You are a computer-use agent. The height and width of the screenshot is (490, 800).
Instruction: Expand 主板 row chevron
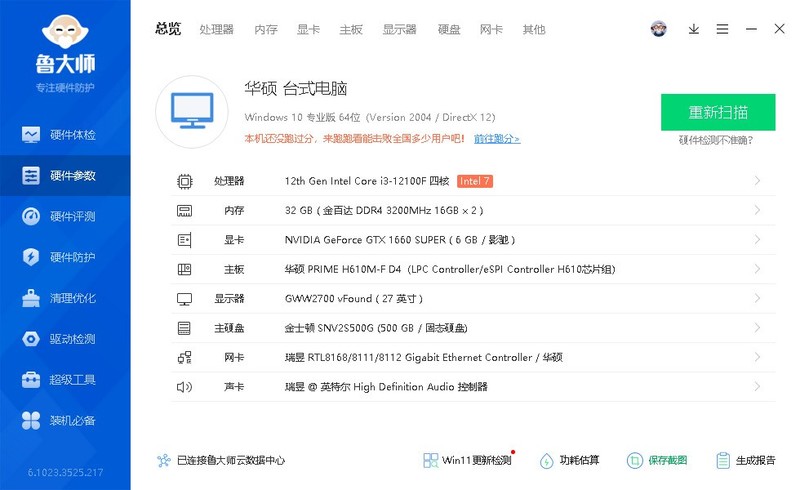(x=757, y=269)
